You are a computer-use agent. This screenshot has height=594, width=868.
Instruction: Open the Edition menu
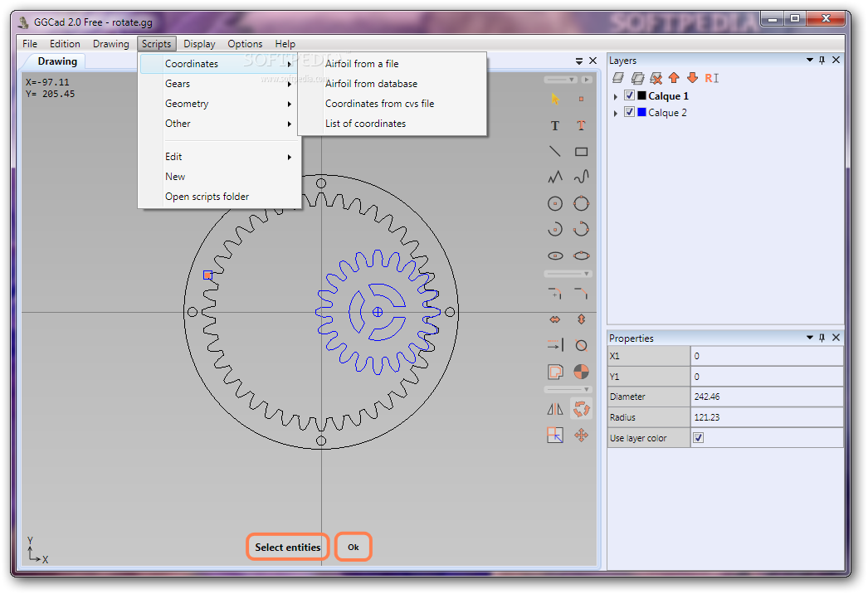pos(65,44)
